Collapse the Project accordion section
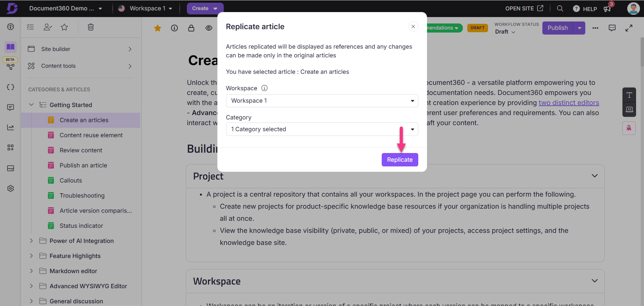The height and width of the screenshot is (306, 644). [x=594, y=176]
